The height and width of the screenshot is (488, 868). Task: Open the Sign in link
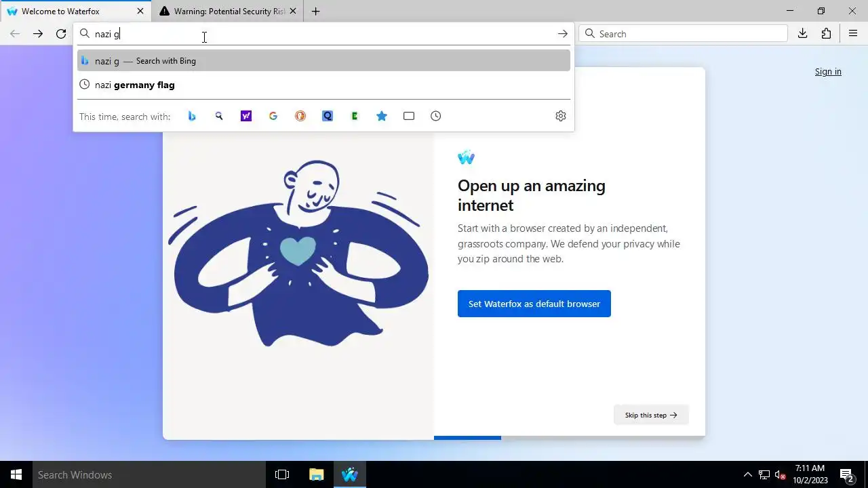coord(828,72)
